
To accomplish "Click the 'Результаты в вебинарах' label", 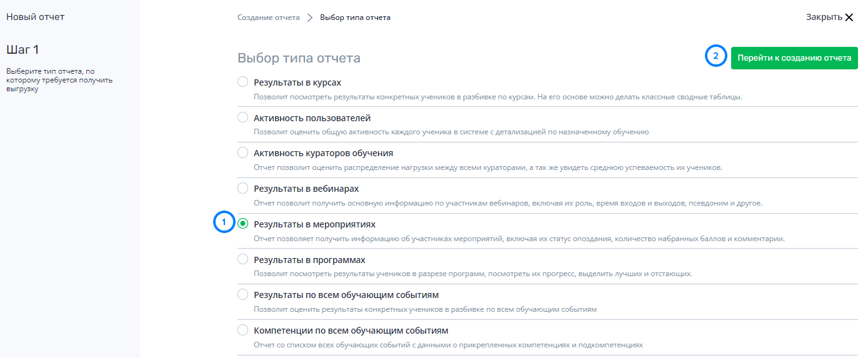I will tap(306, 188).
